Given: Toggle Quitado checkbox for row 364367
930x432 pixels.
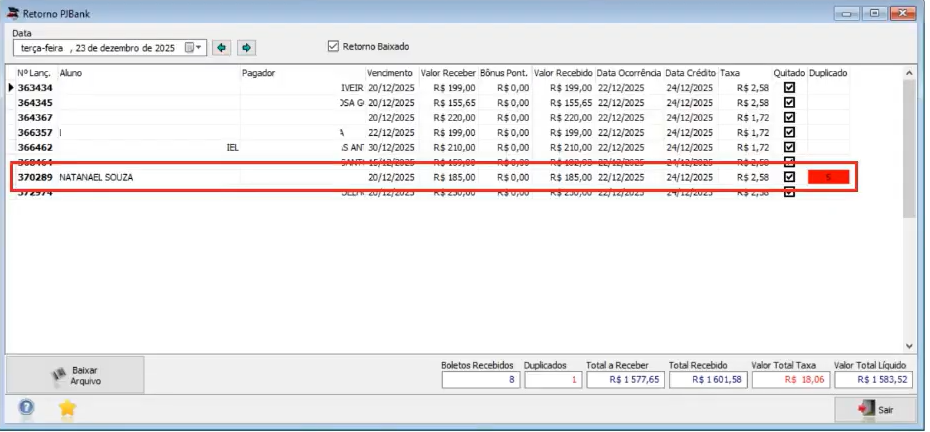Looking at the screenshot, I should (789, 117).
